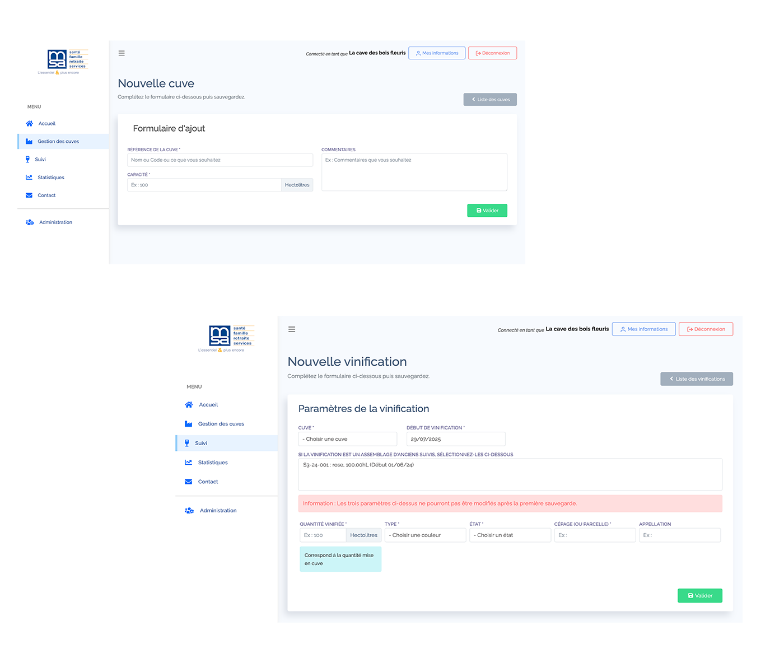Select highlighted Suivi menu item
This screenshot has width=784, height=672.
pos(200,444)
